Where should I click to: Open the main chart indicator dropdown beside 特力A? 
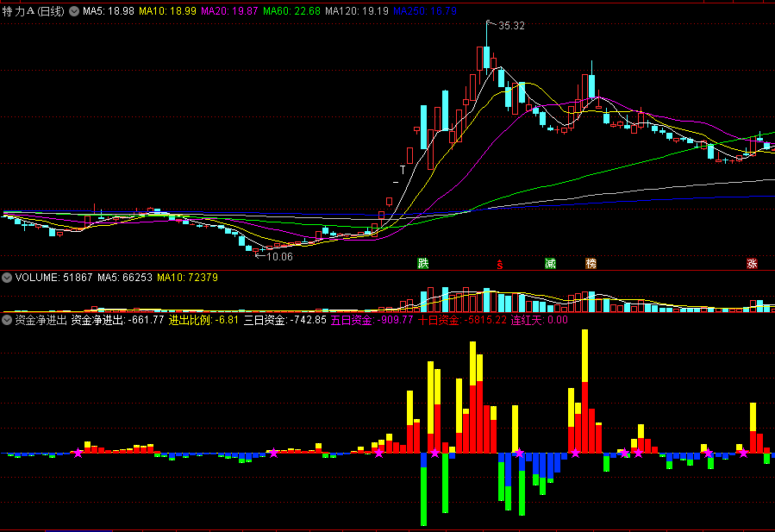(x=74, y=11)
